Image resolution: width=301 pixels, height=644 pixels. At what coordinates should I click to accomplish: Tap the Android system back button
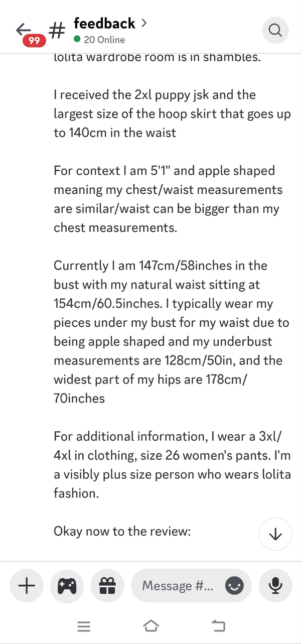[218, 626]
